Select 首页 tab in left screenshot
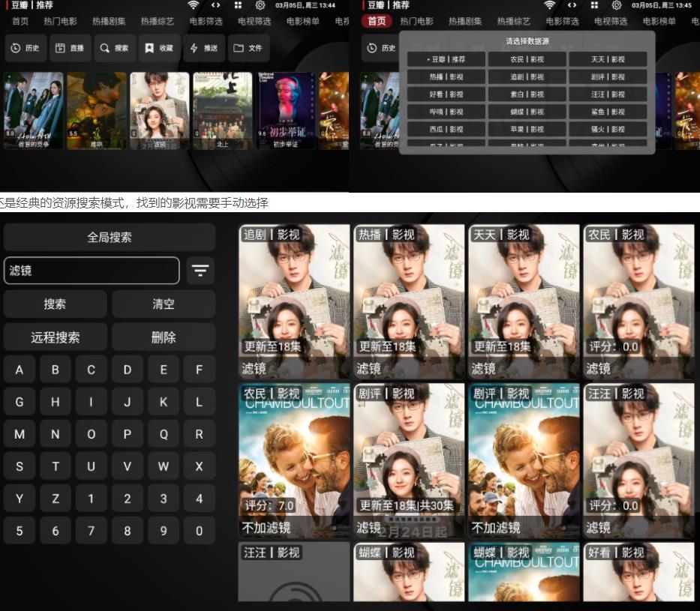Screen dimensions: 700x611 (20, 21)
